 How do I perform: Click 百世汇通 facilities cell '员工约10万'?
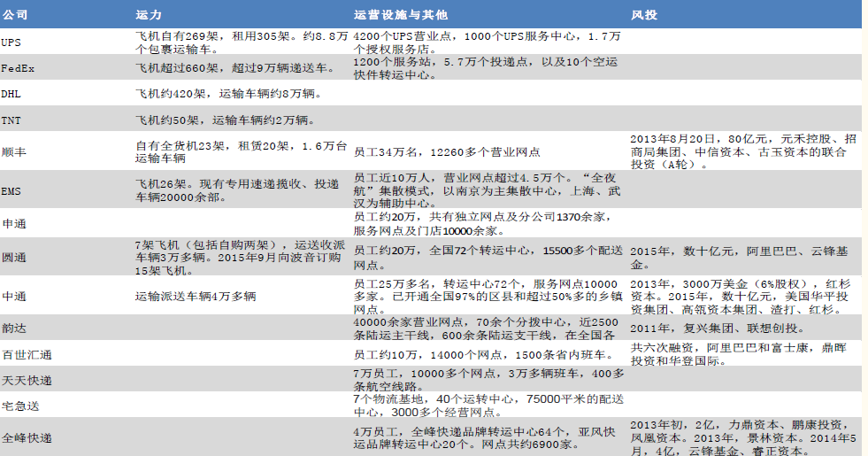click(x=484, y=354)
